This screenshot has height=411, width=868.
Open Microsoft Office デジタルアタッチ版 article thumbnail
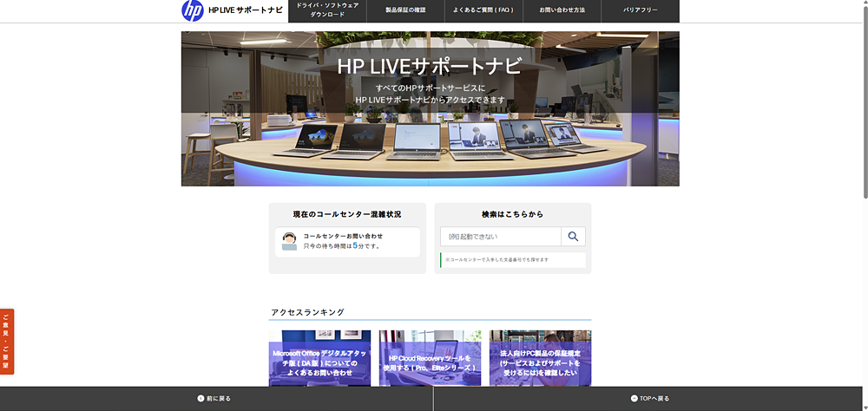(319, 358)
